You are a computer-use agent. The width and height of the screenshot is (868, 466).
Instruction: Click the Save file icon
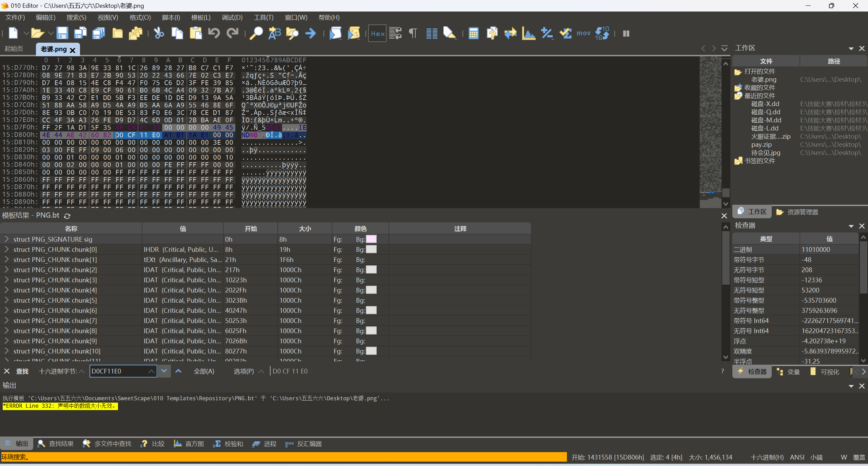tap(62, 33)
